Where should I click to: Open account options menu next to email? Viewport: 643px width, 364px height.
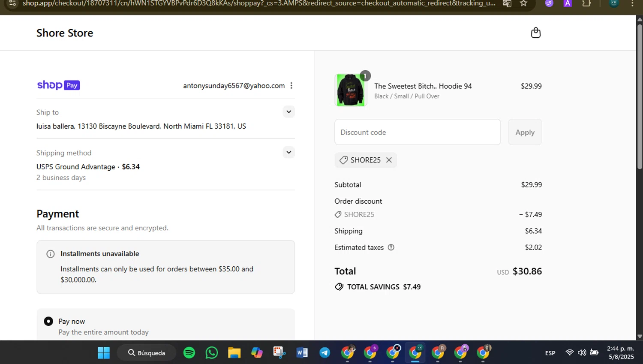[x=291, y=86]
